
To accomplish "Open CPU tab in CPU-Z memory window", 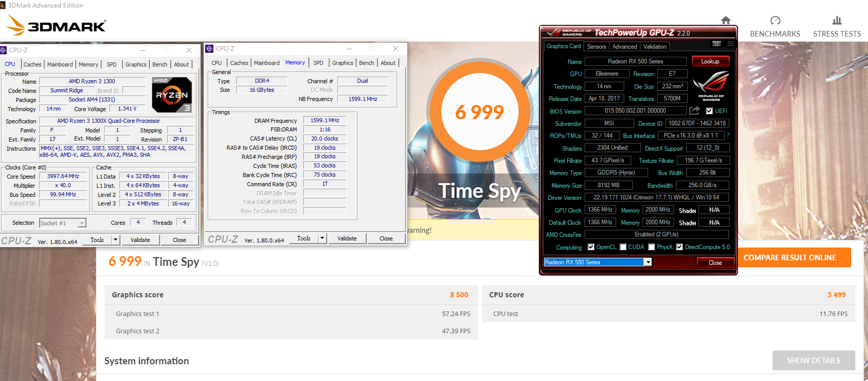I will point(217,63).
